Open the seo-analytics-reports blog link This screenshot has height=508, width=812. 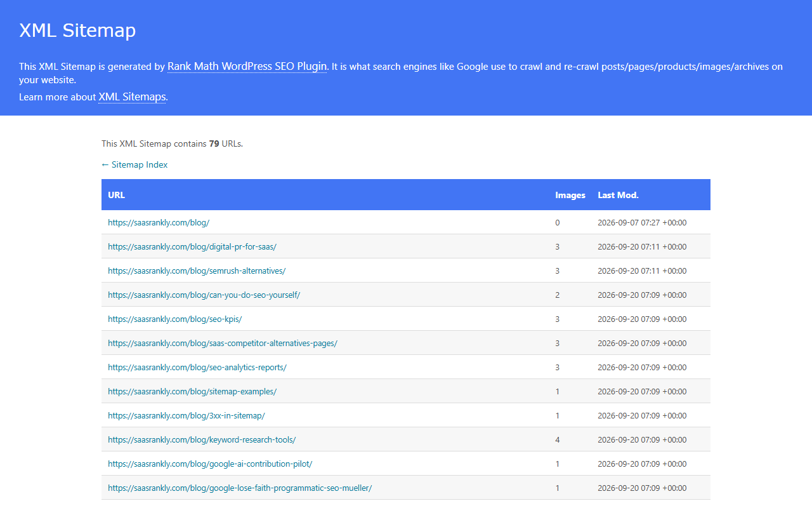(x=197, y=367)
